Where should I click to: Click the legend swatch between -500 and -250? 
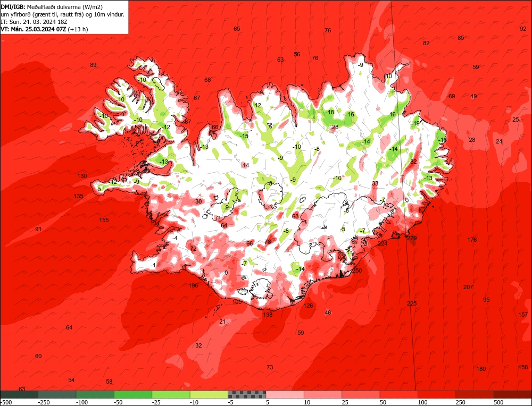[x=19, y=394]
